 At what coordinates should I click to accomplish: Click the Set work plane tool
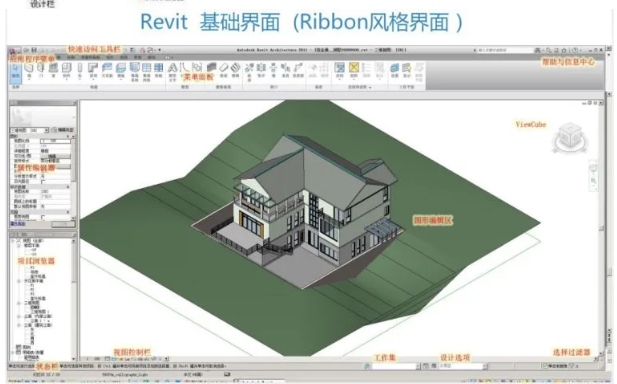[395, 71]
